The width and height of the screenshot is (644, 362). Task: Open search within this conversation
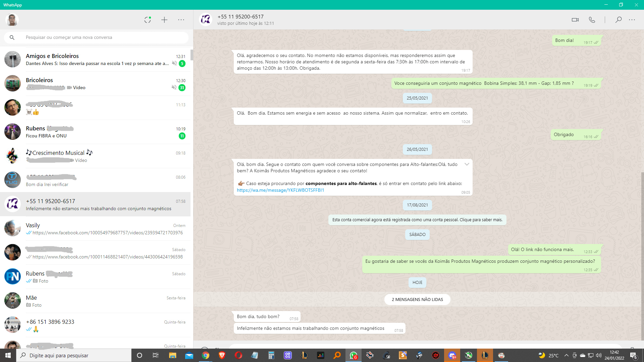(x=618, y=20)
